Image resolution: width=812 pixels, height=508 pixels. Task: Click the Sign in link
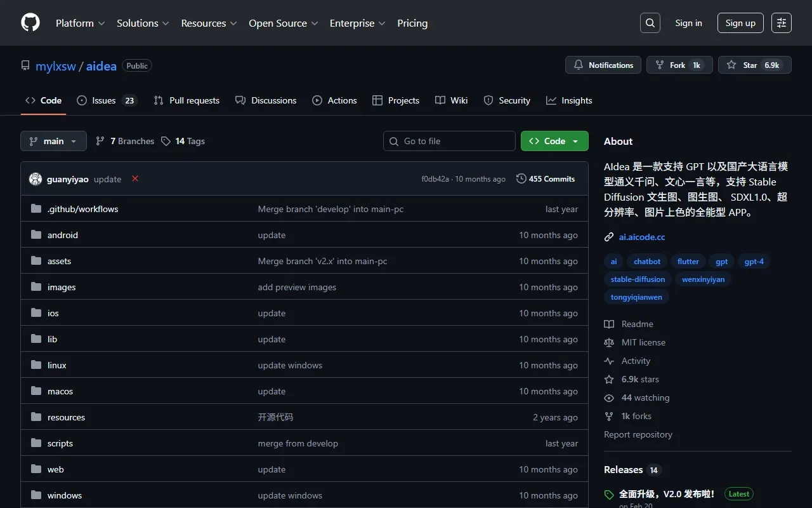[x=688, y=23]
